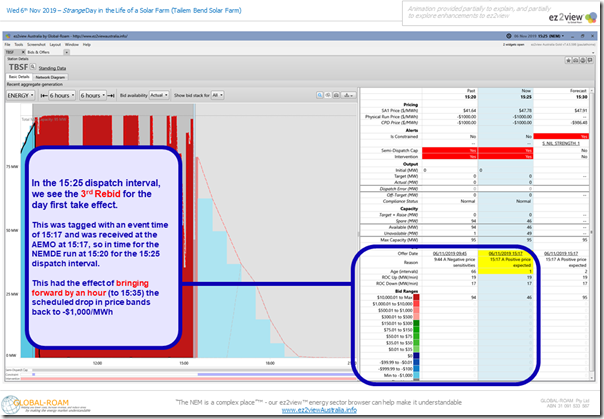Jump to end of look-ahead range
Image resolution: width=604 pixels, height=419 pixels.
coord(111,96)
